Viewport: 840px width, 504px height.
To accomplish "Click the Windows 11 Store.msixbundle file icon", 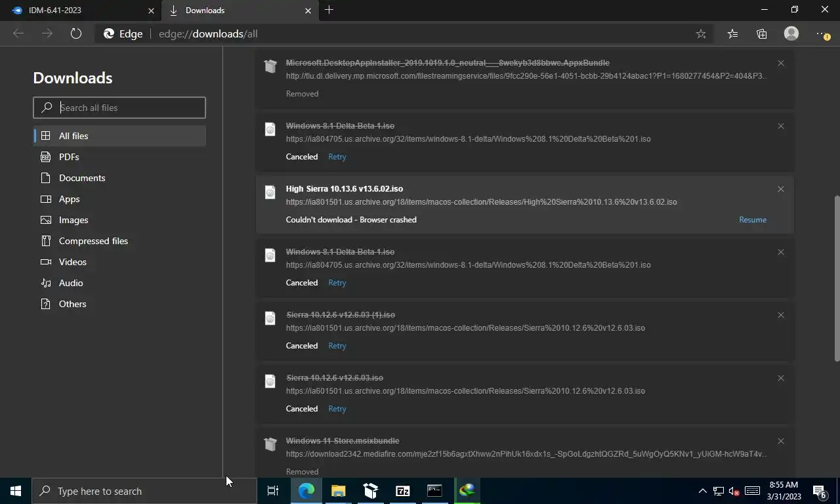I will point(270,444).
